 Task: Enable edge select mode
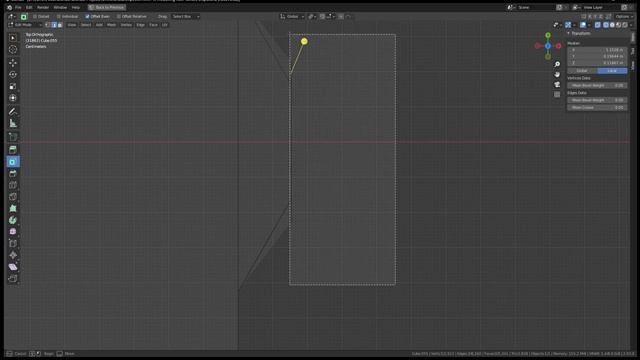[x=54, y=25]
